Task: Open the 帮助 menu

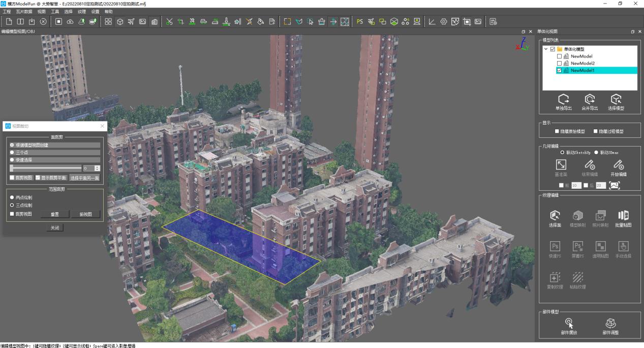Action: click(109, 11)
